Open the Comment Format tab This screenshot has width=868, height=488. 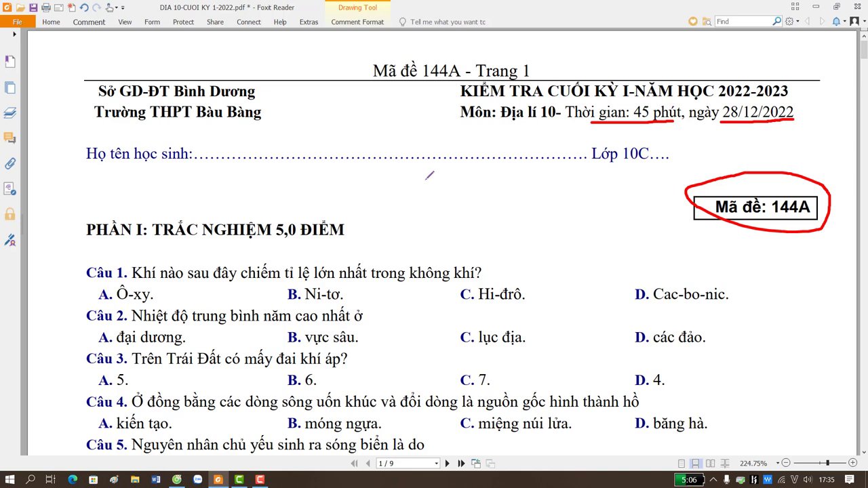[357, 22]
